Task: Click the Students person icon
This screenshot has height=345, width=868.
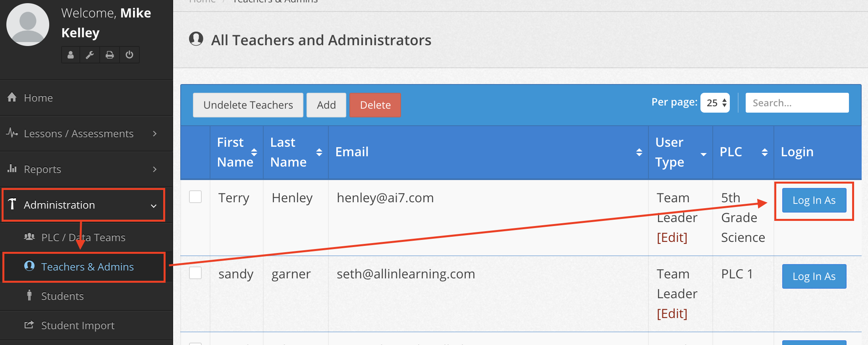Action: [29, 295]
